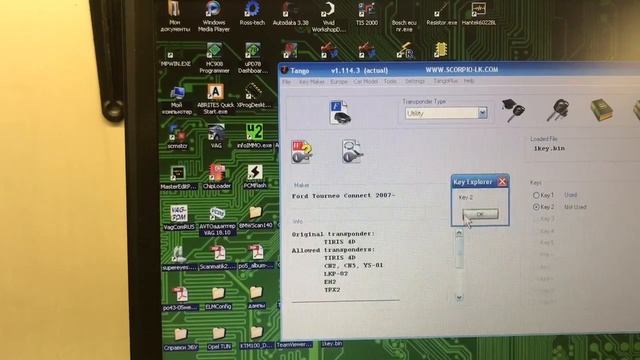Open ABRITES Quick Start.exe shortcut
The height and width of the screenshot is (360, 640).
[x=215, y=100]
